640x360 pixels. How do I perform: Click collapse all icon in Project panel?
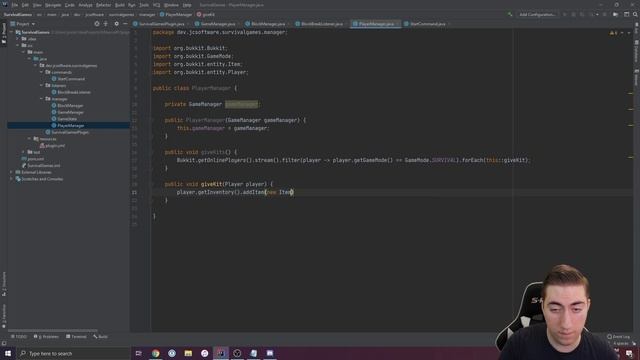coord(106,24)
